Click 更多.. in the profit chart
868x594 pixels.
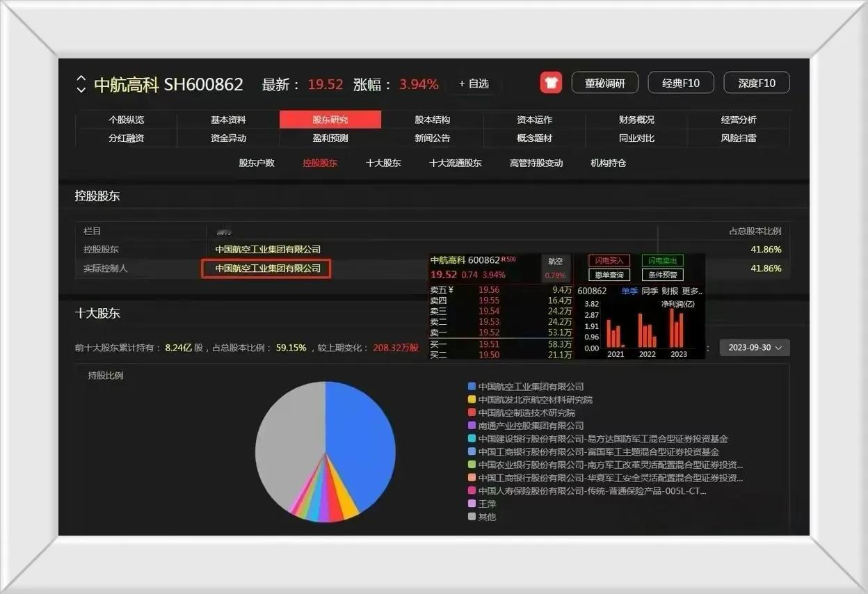coord(692,291)
